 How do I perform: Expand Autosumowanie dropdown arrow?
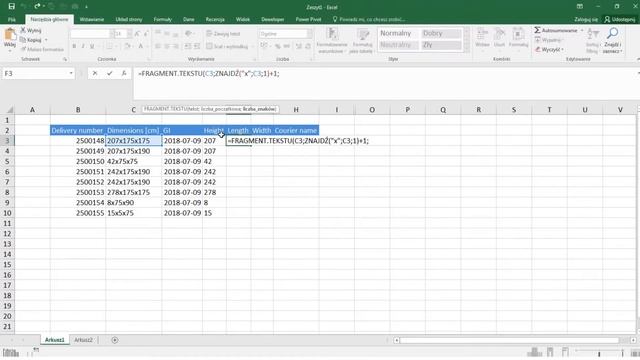582,30
